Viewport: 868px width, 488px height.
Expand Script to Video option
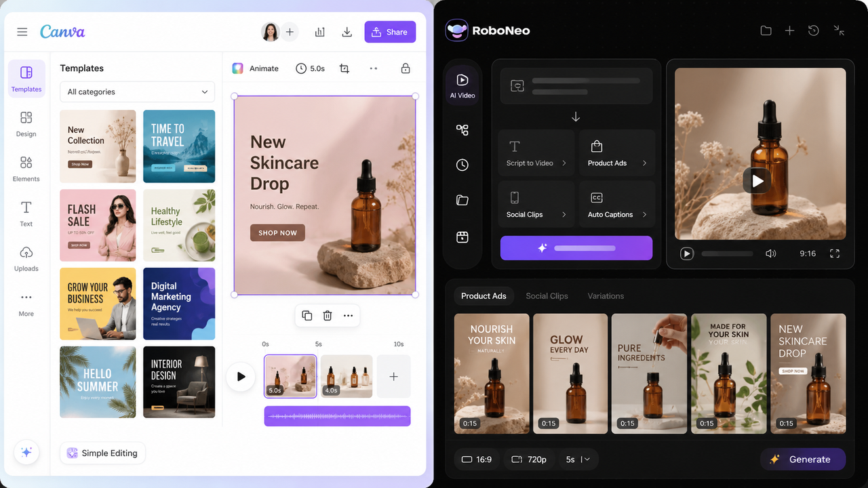[536, 152]
